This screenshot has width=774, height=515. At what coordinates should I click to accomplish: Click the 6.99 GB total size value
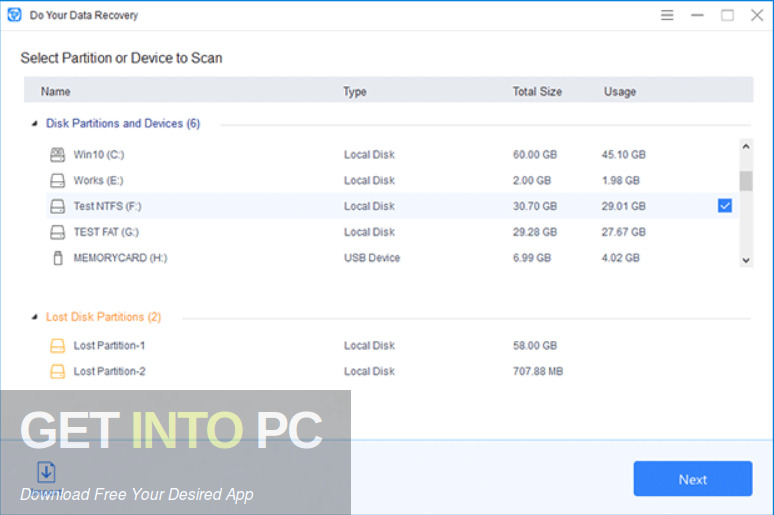click(532, 258)
